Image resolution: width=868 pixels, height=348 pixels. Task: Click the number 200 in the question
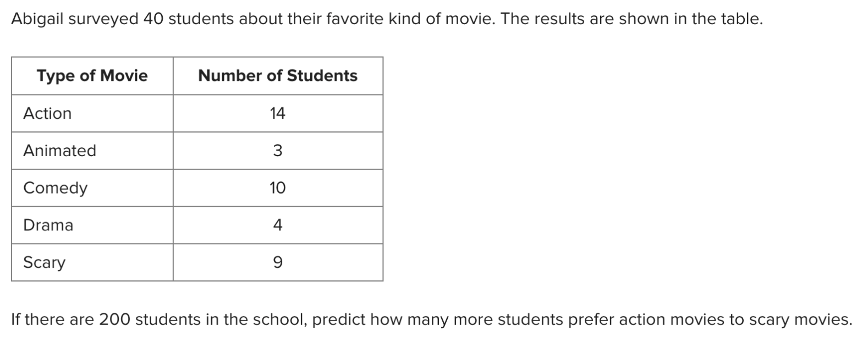(x=114, y=319)
